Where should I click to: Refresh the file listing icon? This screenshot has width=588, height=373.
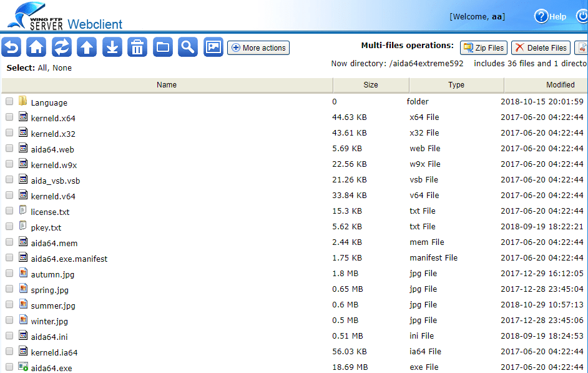(62, 47)
